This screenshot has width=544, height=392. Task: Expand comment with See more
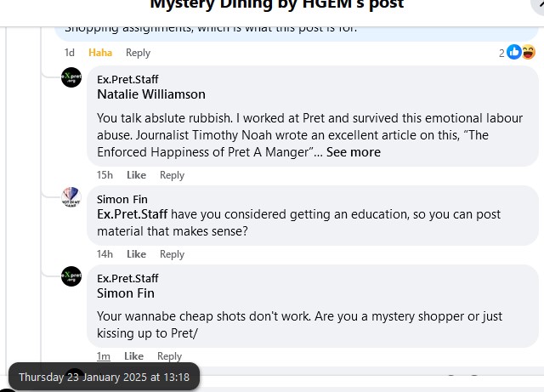[x=353, y=152]
